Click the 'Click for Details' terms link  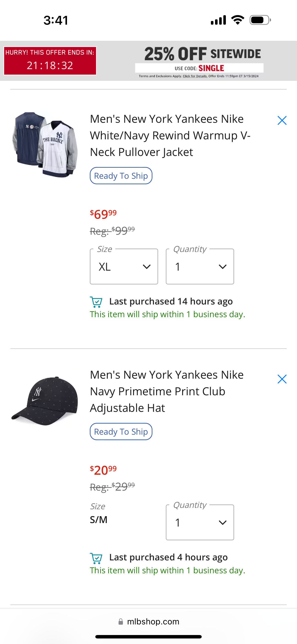coord(195,76)
